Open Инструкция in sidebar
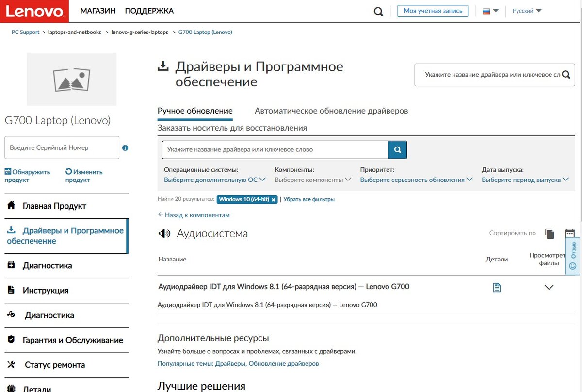 click(66, 290)
